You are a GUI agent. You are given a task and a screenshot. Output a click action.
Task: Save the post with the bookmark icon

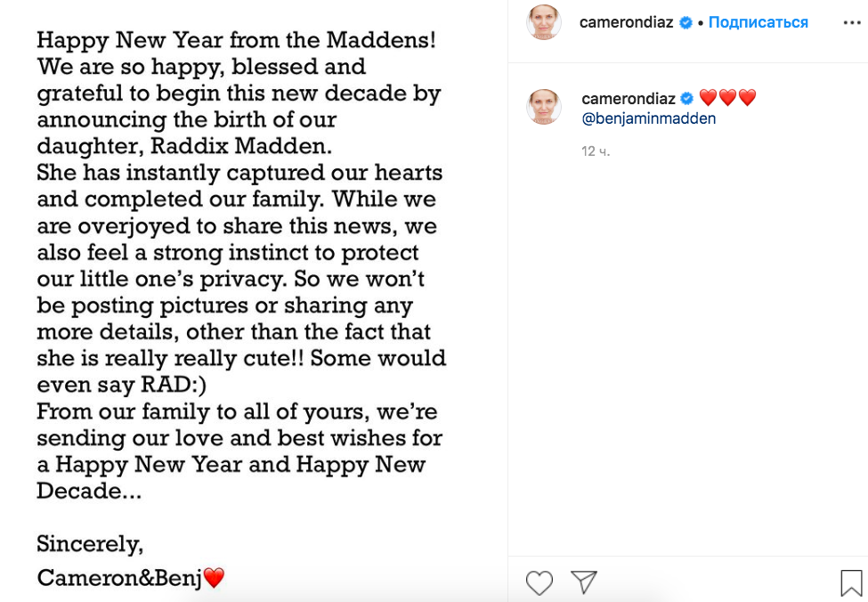click(851, 583)
